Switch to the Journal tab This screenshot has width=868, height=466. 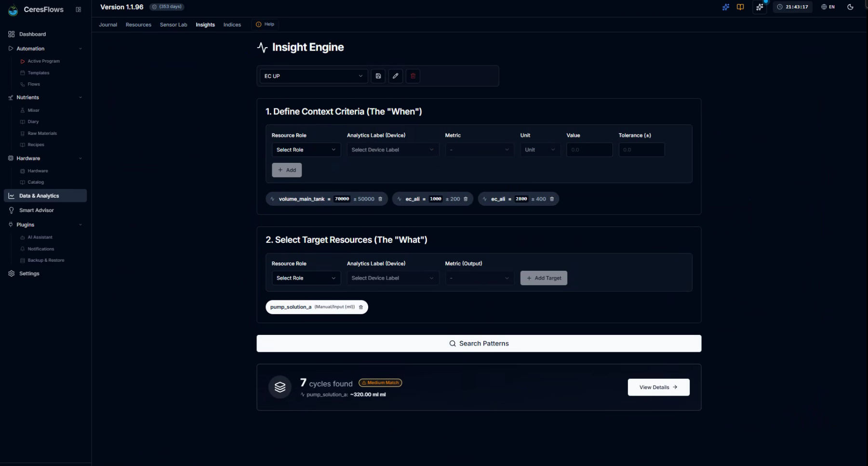tap(108, 25)
